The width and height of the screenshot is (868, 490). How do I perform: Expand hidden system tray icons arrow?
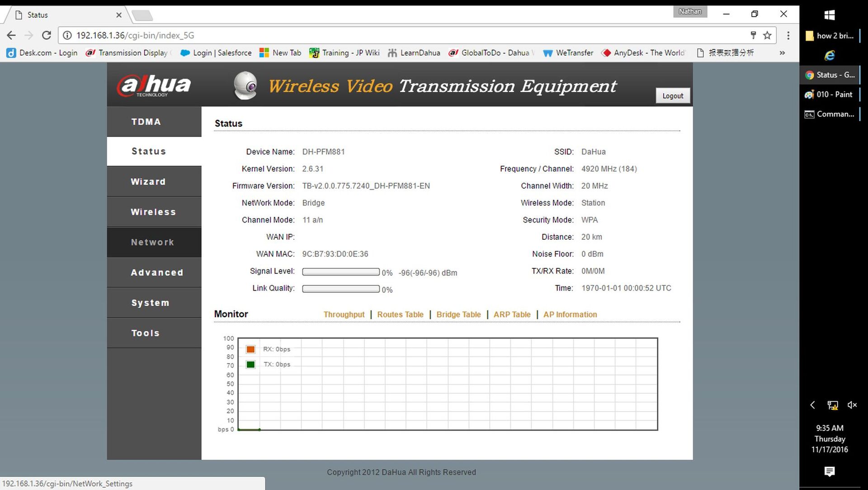point(812,405)
